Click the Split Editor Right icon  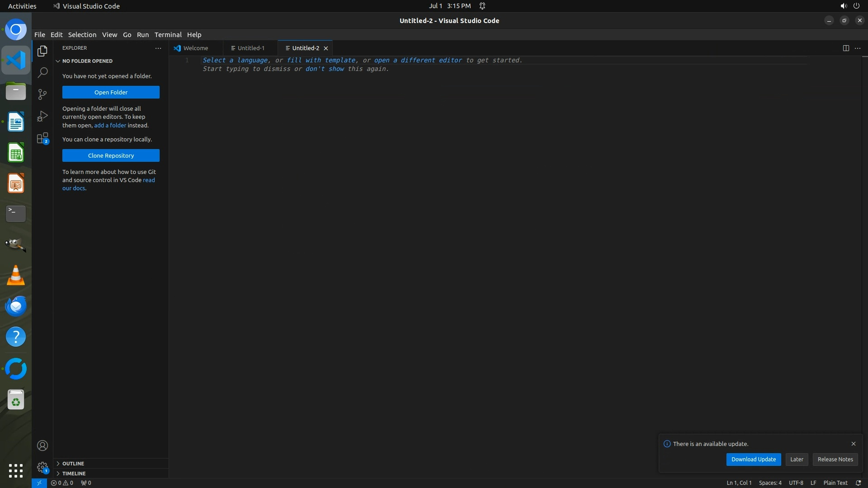pyautogui.click(x=845, y=48)
